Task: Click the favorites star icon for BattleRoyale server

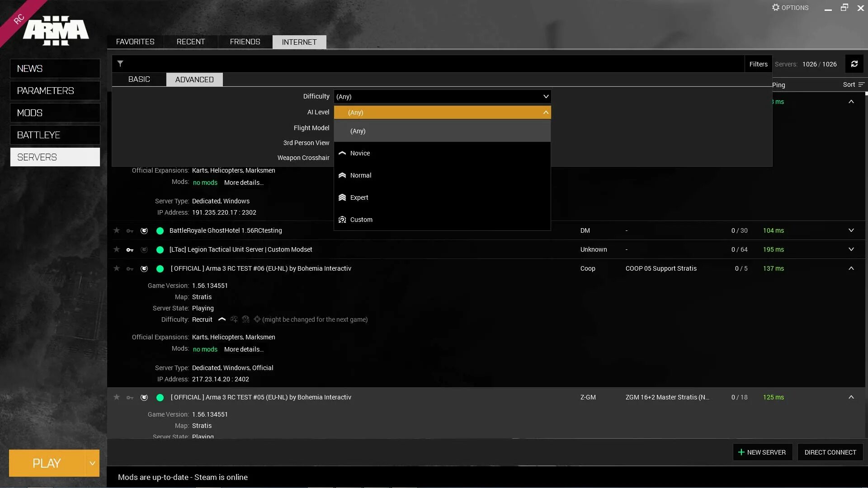Action: (x=116, y=230)
